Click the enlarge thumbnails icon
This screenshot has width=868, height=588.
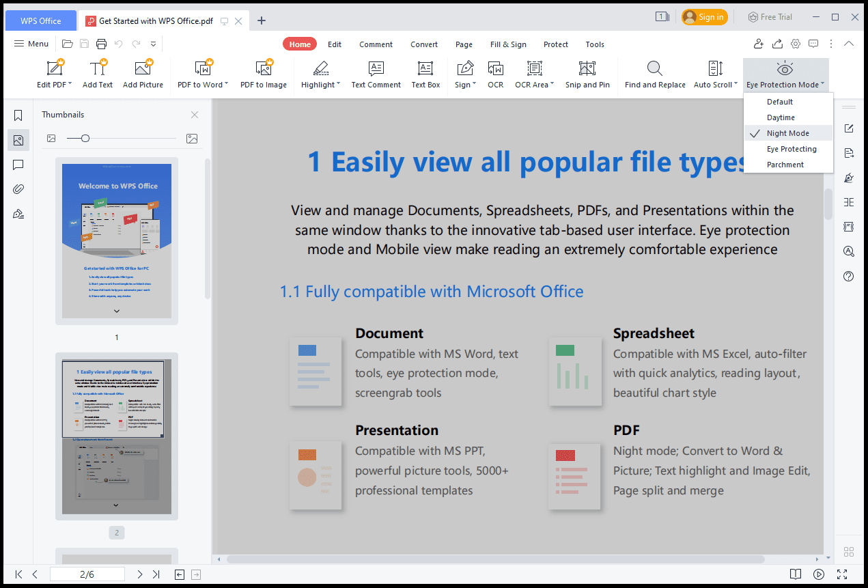[192, 139]
